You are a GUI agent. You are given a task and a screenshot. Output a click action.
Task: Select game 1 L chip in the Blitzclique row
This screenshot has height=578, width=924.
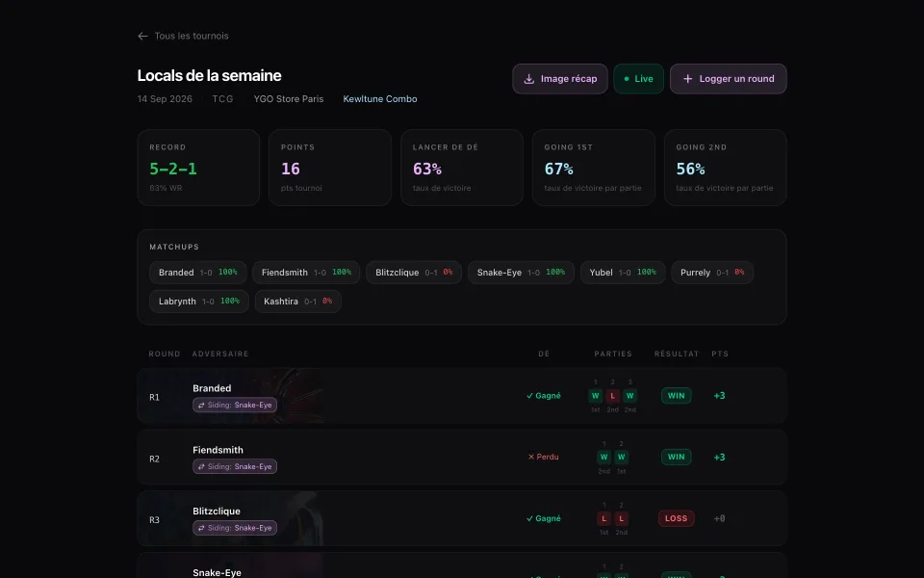click(604, 518)
